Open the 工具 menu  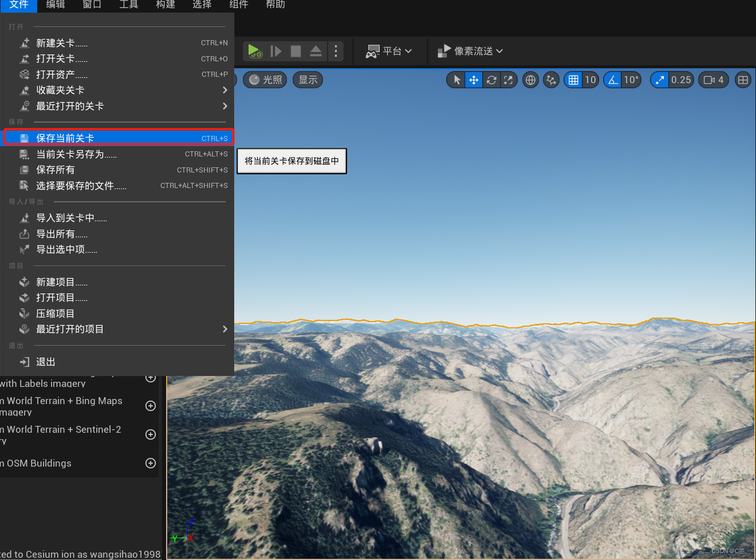[129, 5]
